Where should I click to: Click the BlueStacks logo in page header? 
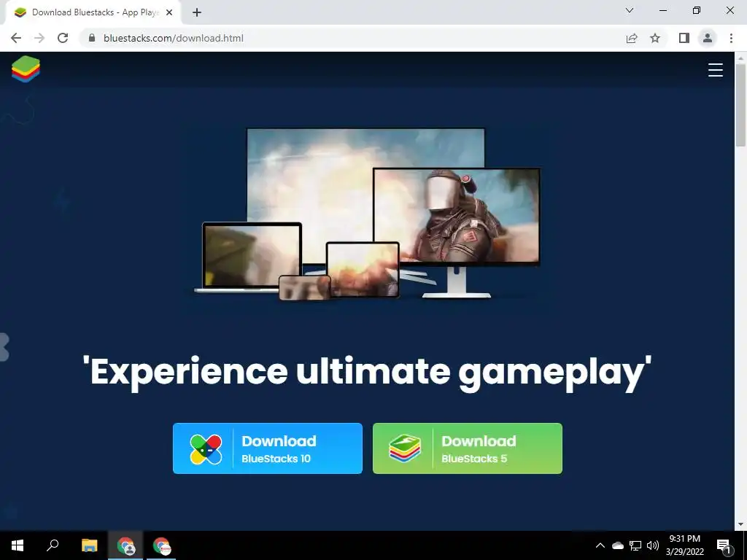point(26,69)
